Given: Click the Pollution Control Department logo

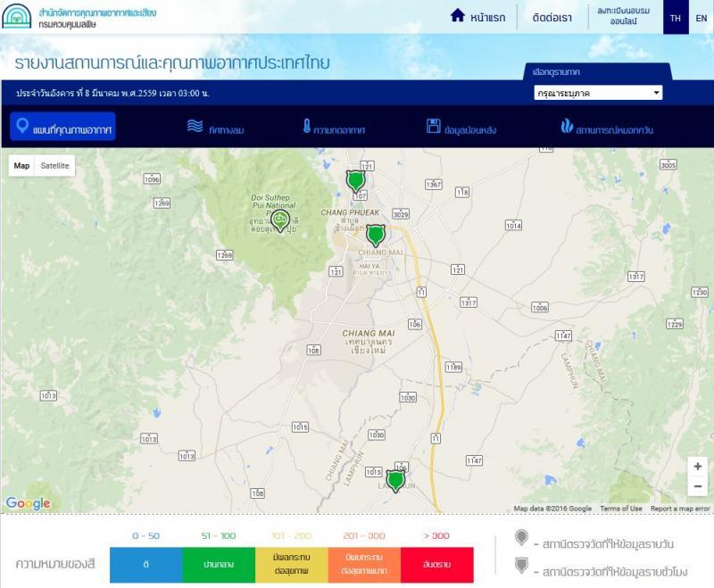Looking at the screenshot, I should pyautogui.click(x=16, y=16).
